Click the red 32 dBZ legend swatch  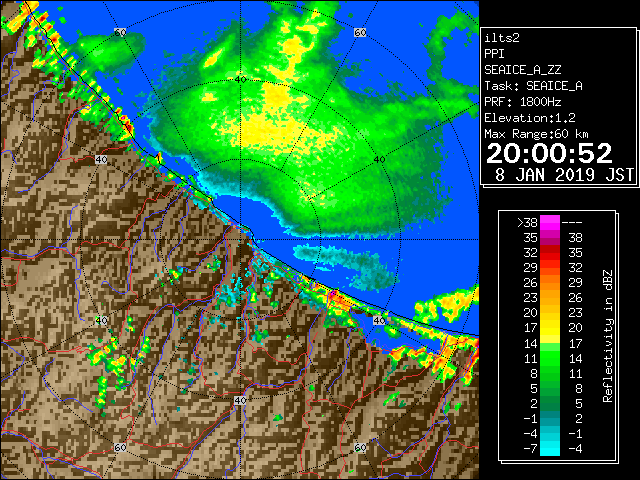[x=549, y=252]
